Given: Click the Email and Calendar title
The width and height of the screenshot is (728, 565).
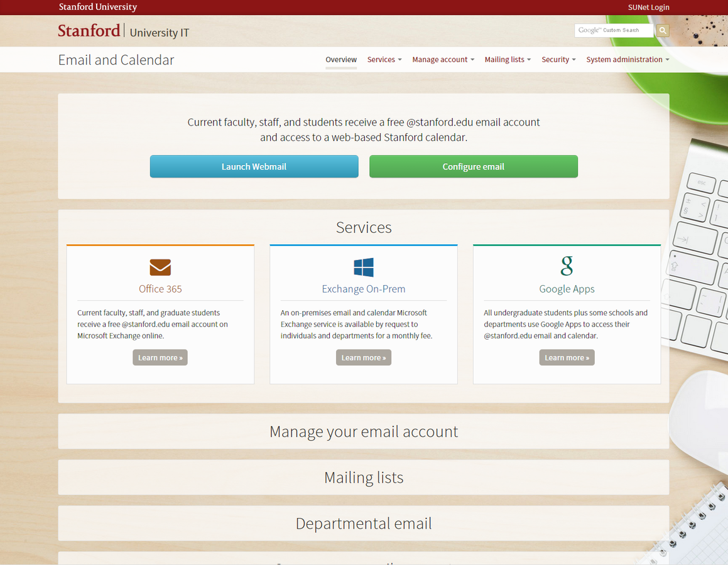Looking at the screenshot, I should 116,60.
